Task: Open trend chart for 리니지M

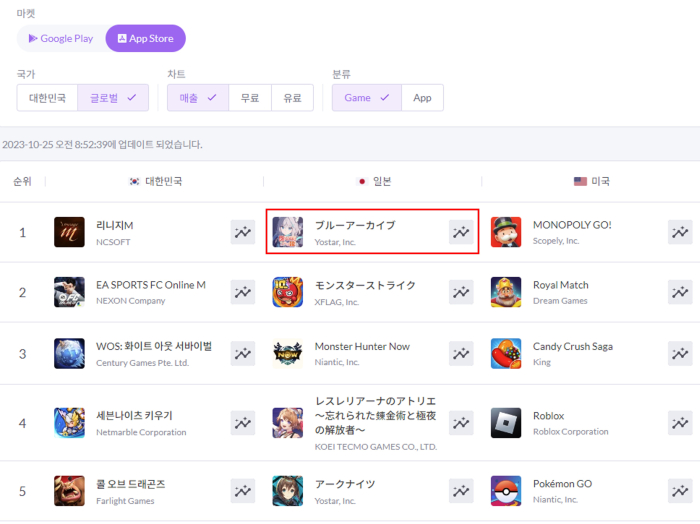Action: (243, 232)
